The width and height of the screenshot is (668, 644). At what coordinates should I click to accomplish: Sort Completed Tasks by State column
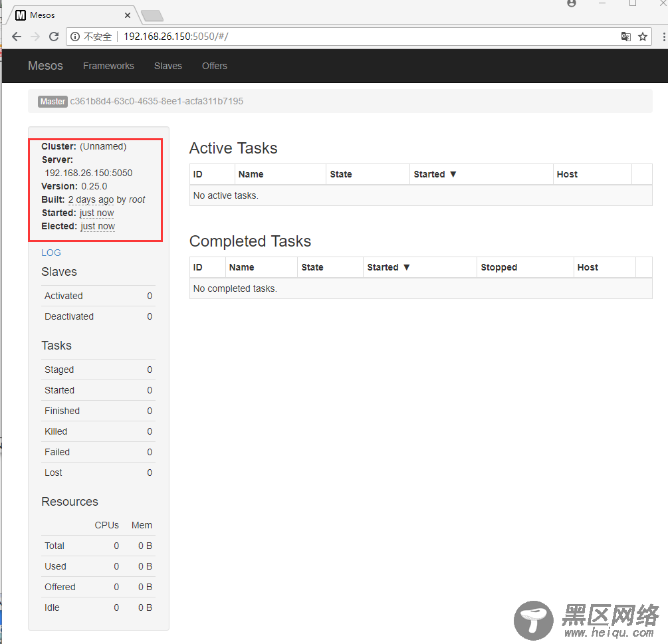coord(330,267)
